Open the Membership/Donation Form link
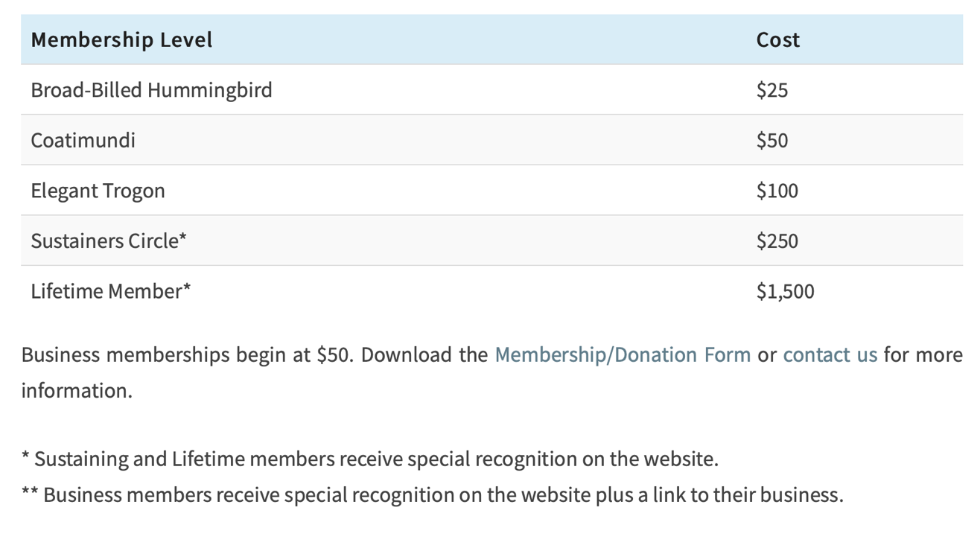Screen dimensions: 980x557 [x=623, y=354]
